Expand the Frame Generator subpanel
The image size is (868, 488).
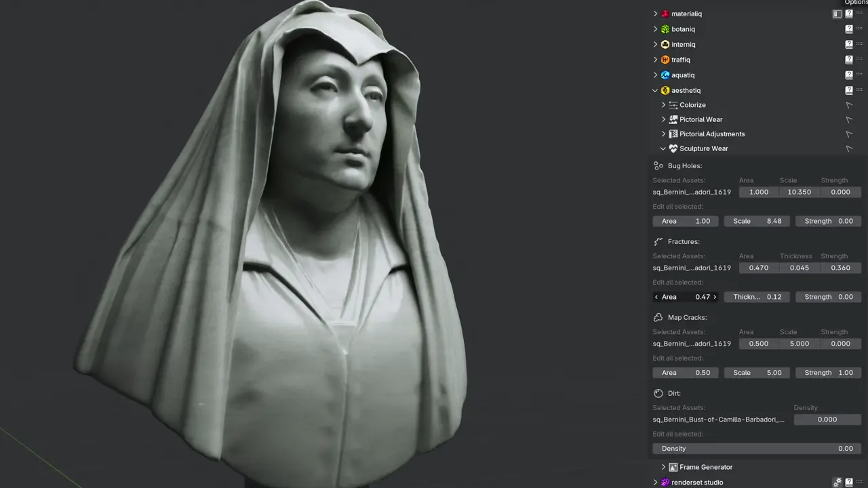click(663, 467)
